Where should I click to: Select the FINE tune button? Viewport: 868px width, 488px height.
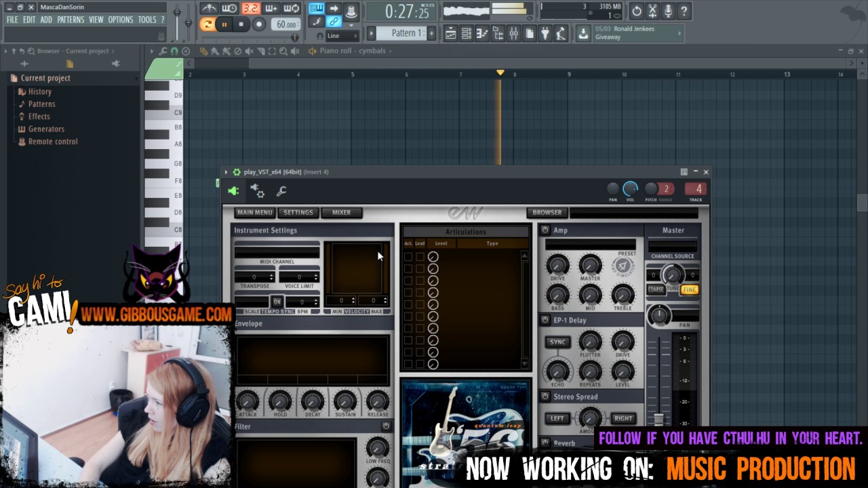tap(690, 289)
